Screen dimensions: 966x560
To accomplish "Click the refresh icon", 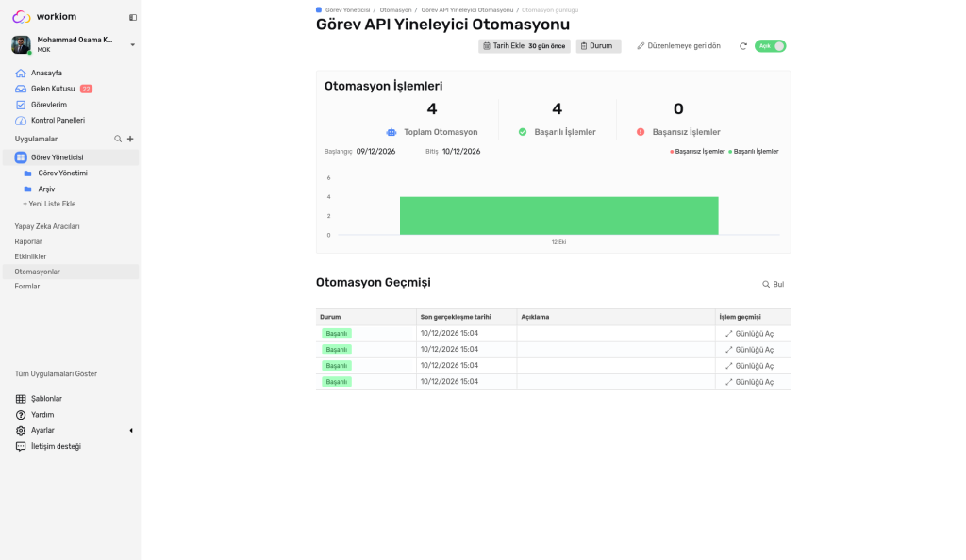I will tap(743, 46).
